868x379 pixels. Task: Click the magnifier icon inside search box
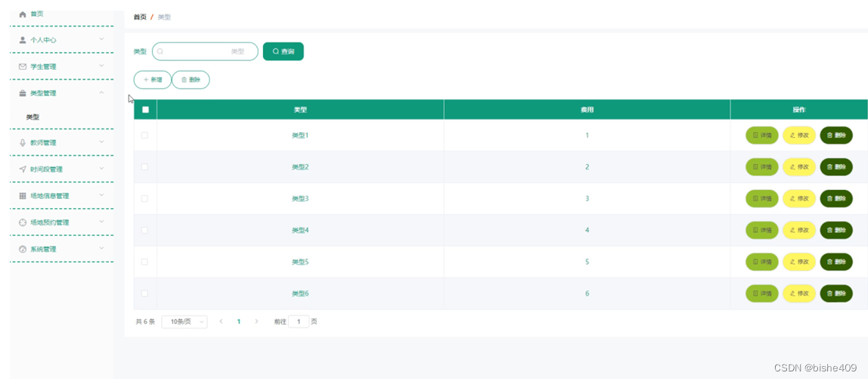(160, 51)
